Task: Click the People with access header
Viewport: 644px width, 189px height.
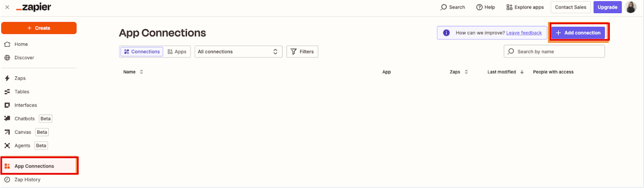Action: click(553, 72)
